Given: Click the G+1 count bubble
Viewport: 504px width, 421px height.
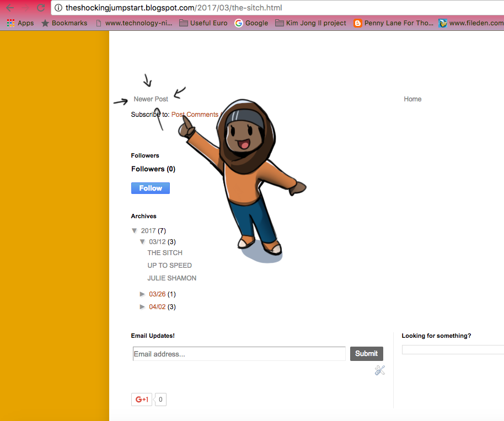Looking at the screenshot, I should coord(160,400).
